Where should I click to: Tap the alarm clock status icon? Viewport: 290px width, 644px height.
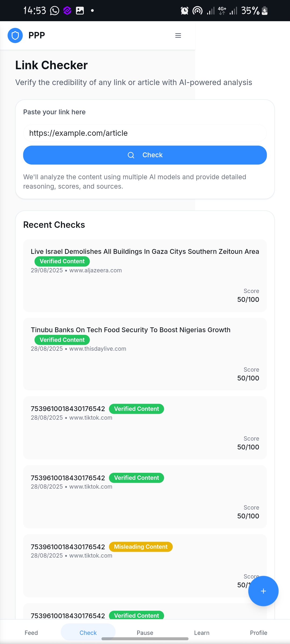coord(184,11)
